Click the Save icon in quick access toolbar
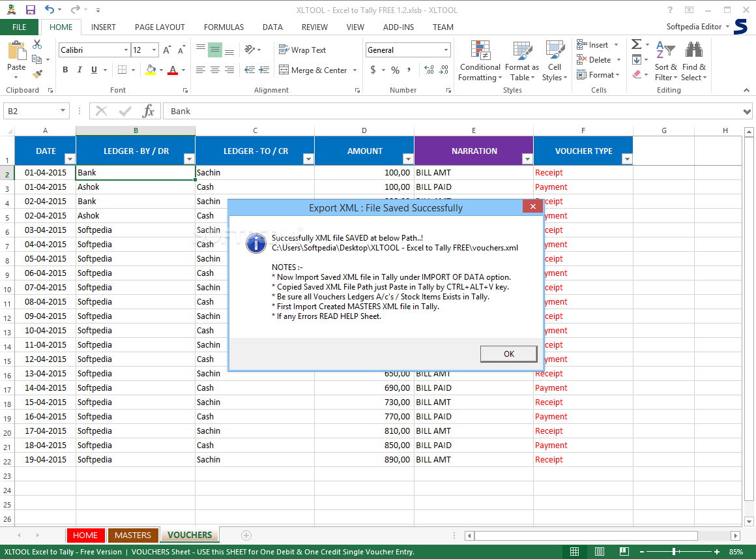 coord(31,10)
